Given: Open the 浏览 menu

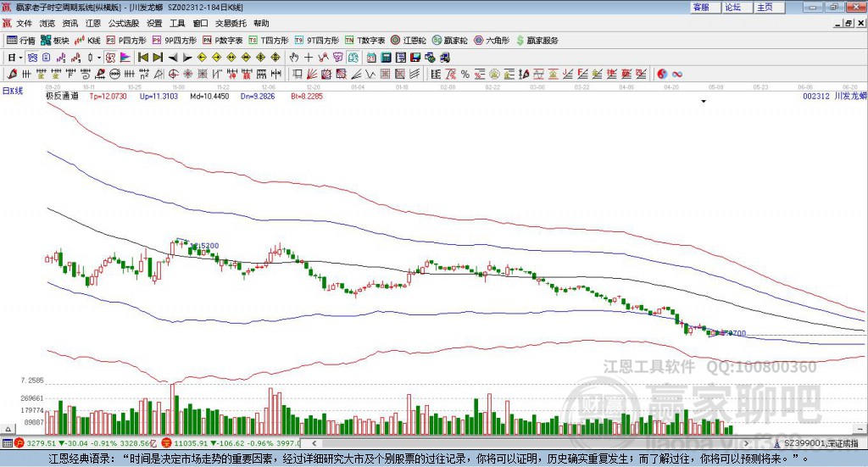Looking at the screenshot, I should [47, 23].
